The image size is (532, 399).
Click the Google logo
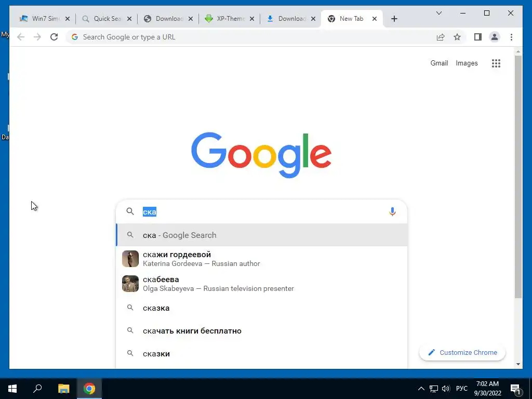coord(261,155)
